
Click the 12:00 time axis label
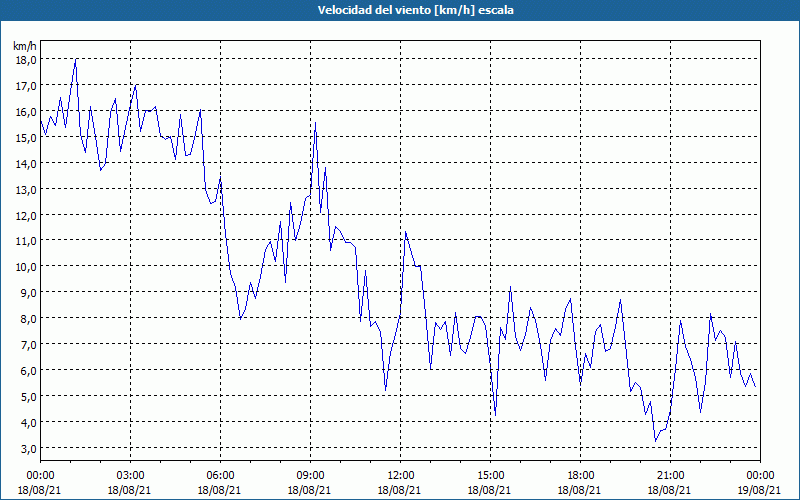click(400, 476)
